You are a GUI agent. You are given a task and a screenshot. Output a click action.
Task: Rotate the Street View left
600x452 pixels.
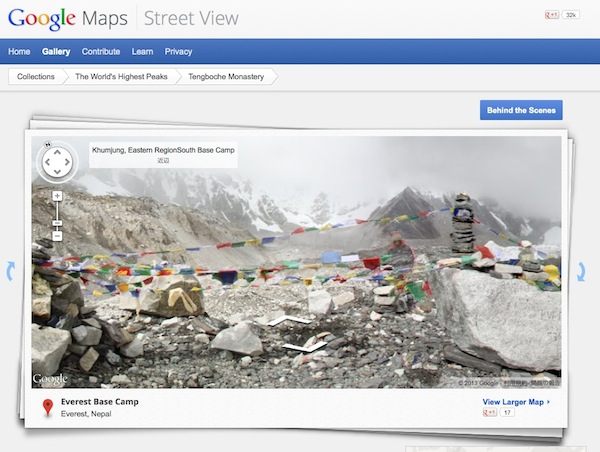point(46,162)
